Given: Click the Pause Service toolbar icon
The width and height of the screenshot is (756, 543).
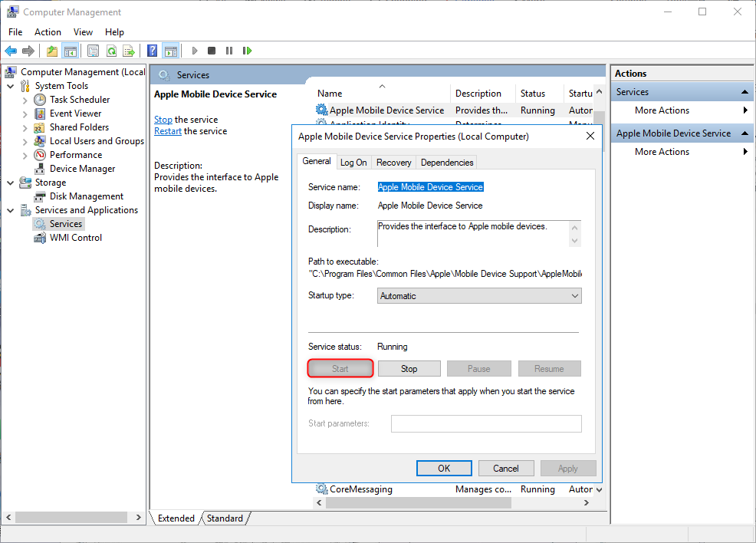Looking at the screenshot, I should coord(229,51).
